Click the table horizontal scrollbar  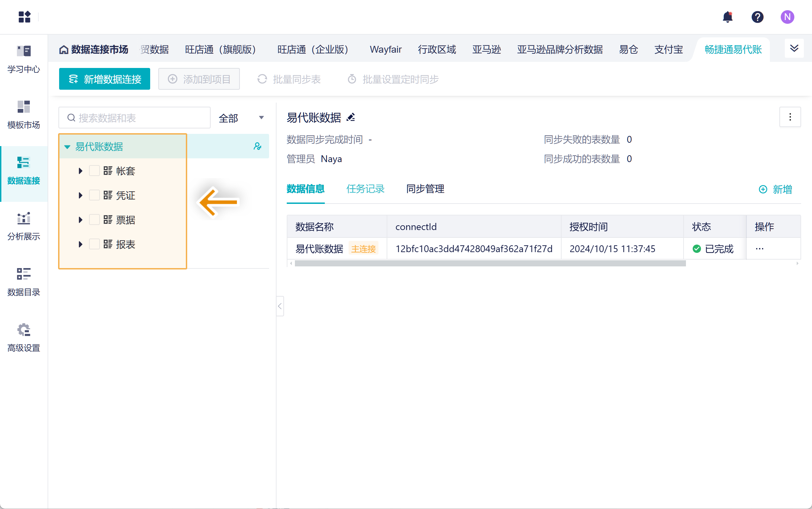[490, 263]
